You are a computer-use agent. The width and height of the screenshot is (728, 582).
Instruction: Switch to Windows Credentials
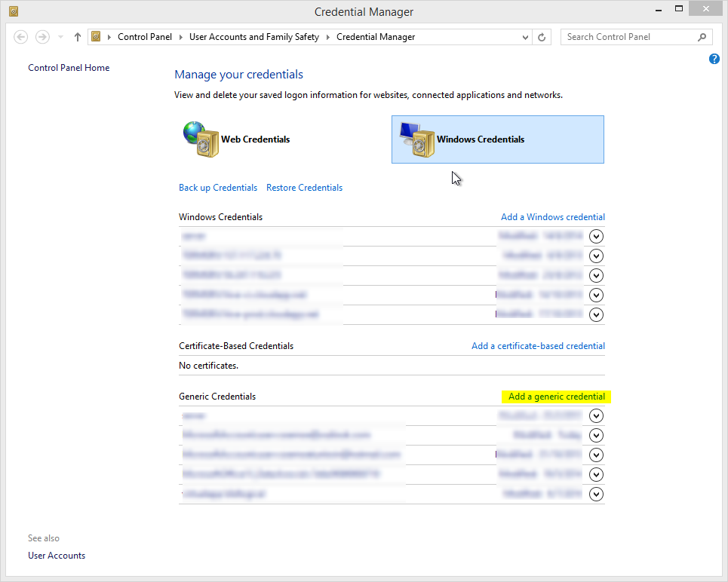pos(498,139)
